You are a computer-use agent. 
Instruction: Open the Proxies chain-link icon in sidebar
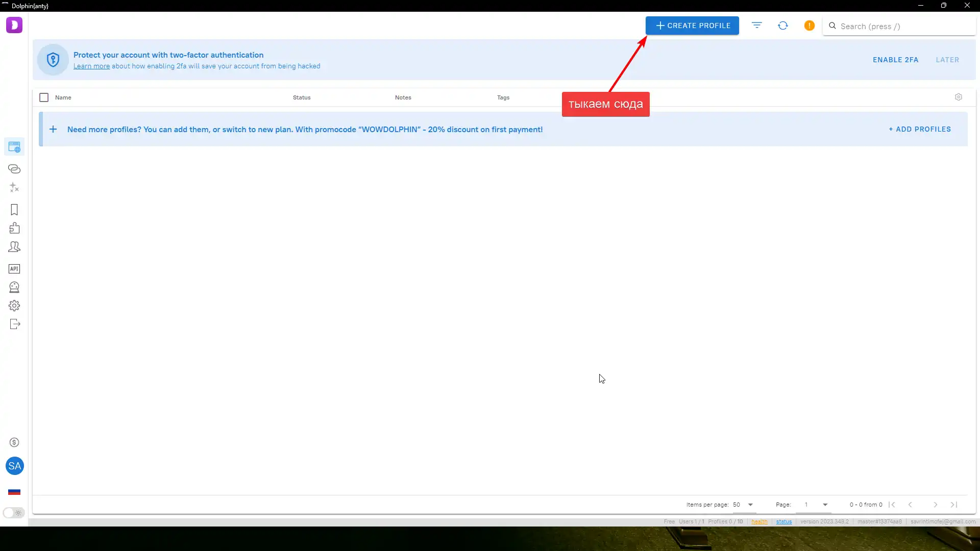(x=14, y=169)
